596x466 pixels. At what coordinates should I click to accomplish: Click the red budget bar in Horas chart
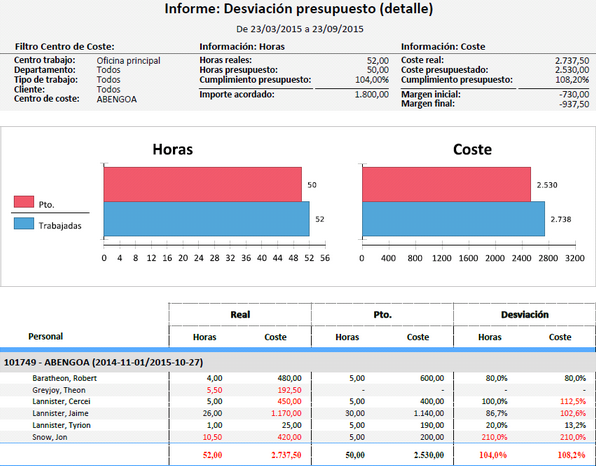tap(203, 184)
